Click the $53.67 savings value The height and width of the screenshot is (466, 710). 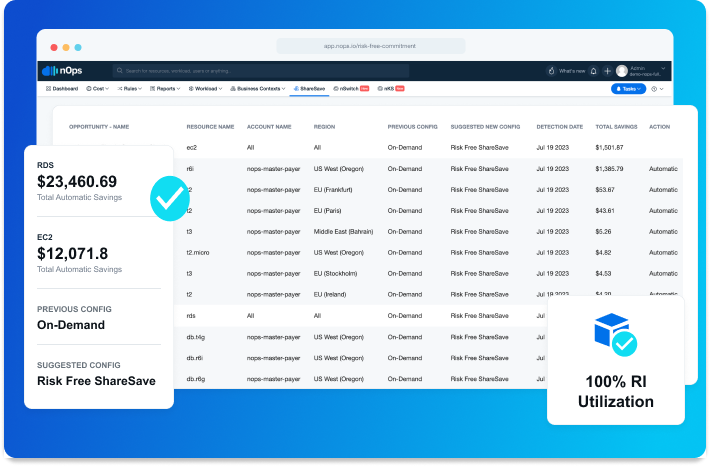(x=604, y=190)
